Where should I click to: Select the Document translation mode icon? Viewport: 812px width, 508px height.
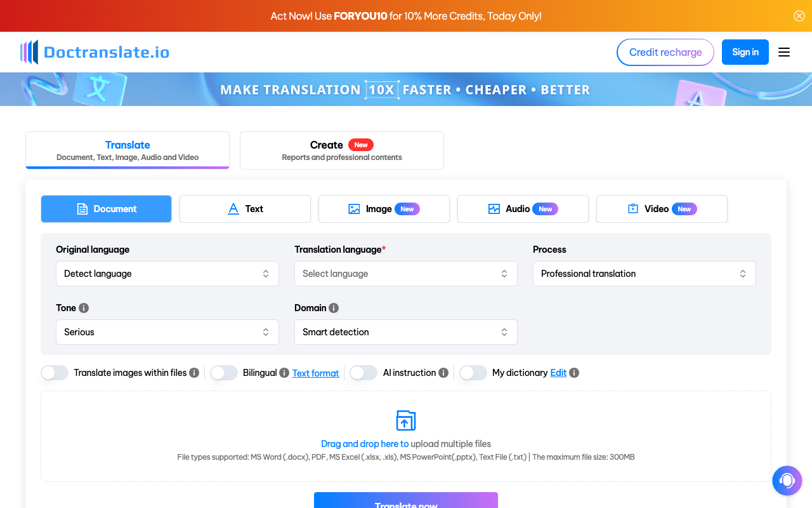[81, 208]
